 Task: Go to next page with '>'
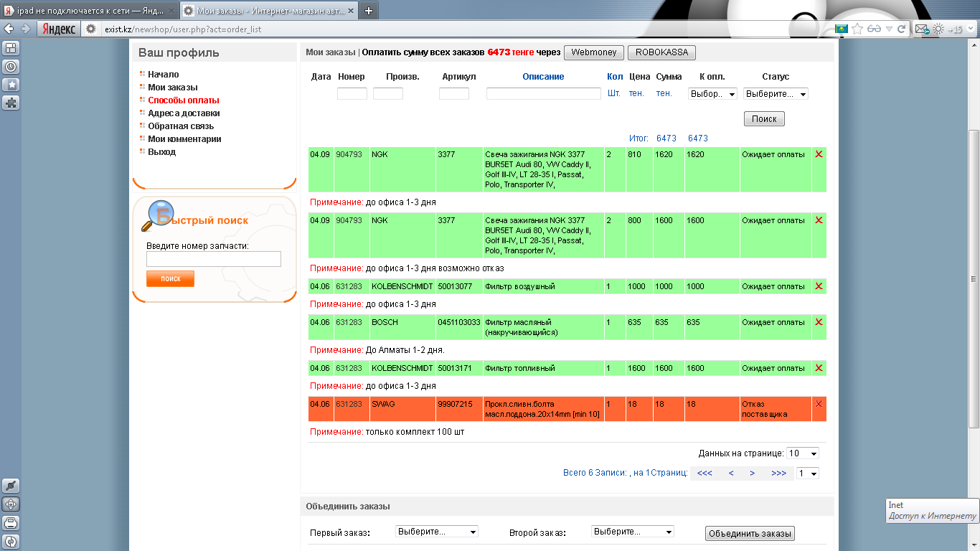753,474
